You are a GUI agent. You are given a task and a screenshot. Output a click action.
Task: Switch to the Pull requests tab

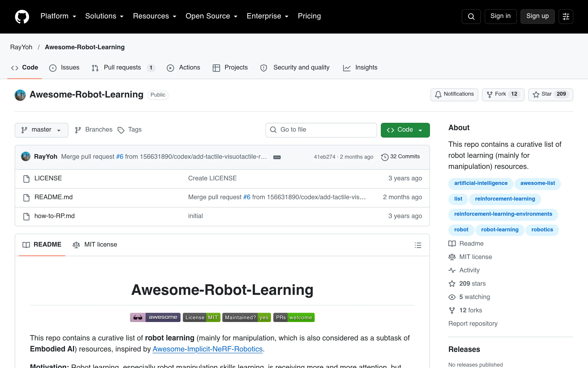pyautogui.click(x=123, y=68)
